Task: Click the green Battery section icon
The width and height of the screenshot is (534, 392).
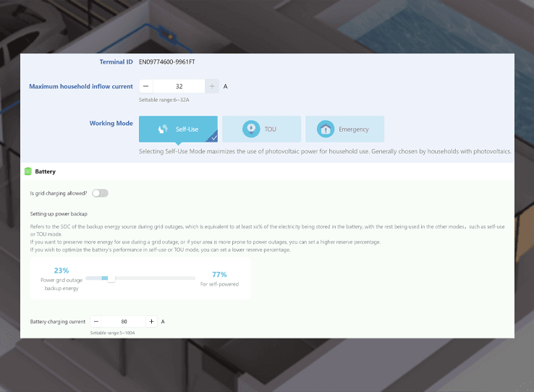Action: [28, 171]
